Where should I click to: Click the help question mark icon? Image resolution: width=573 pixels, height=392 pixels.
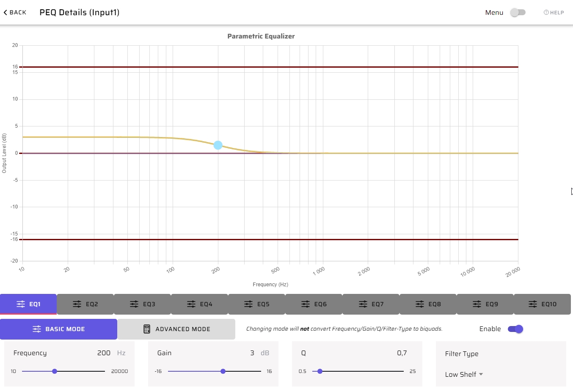546,13
